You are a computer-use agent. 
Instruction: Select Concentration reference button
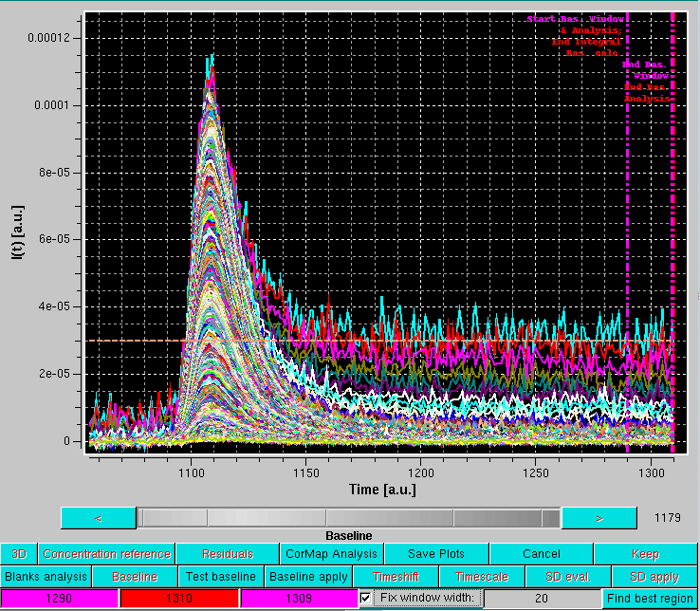(106, 554)
